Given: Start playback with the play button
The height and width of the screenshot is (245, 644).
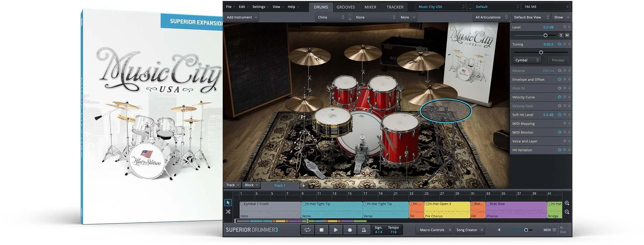Looking at the screenshot, I should pyautogui.click(x=336, y=230).
